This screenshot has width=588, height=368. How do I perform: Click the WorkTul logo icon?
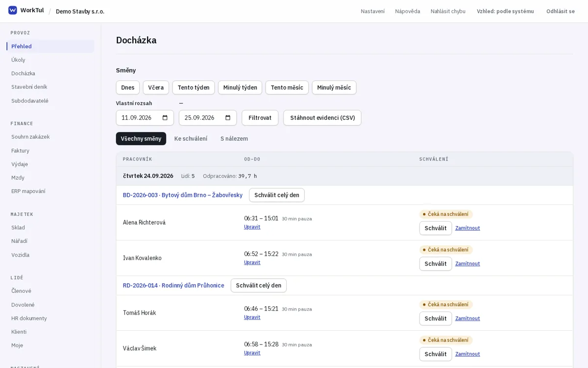[x=13, y=10]
